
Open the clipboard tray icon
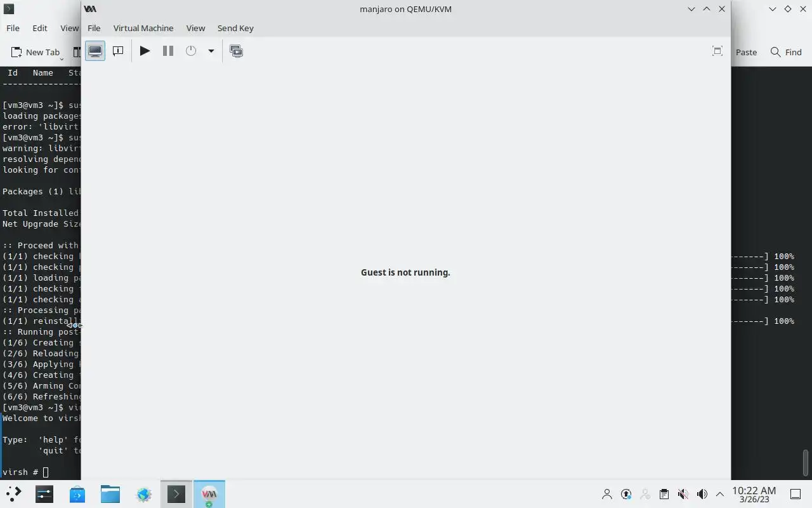[x=664, y=494]
